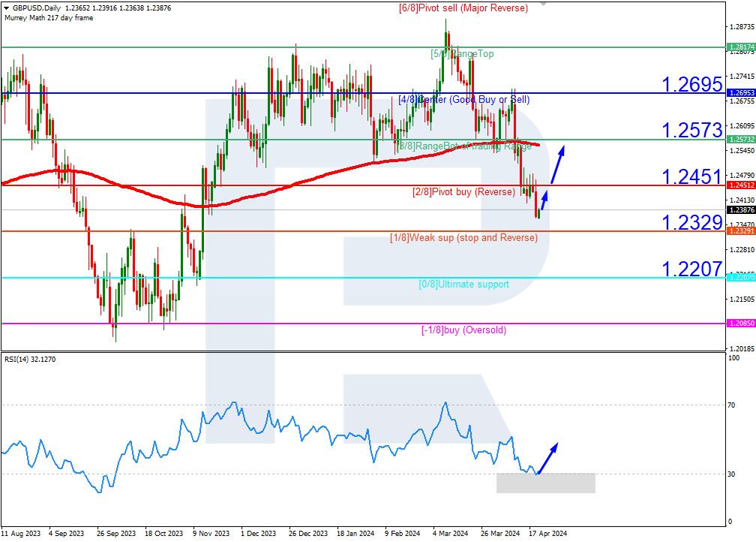The width and height of the screenshot is (756, 542).
Task: Click the [4/8]Center (Good Buy or Sell) label
Action: click(463, 98)
